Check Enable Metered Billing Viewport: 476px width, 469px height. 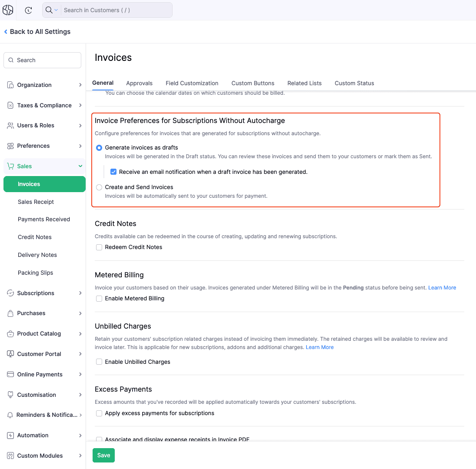coord(99,298)
